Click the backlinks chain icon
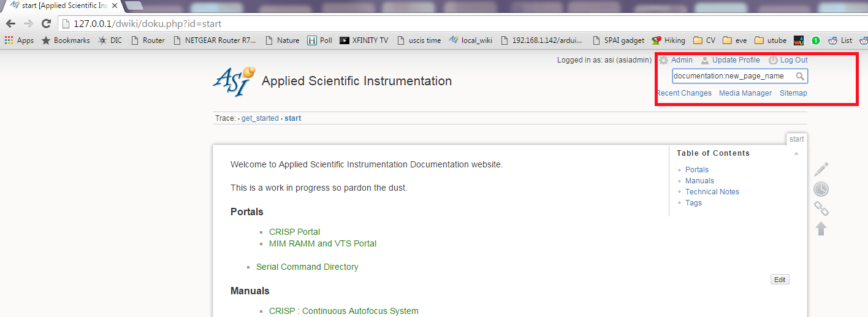This screenshot has height=317, width=868. coord(821,208)
